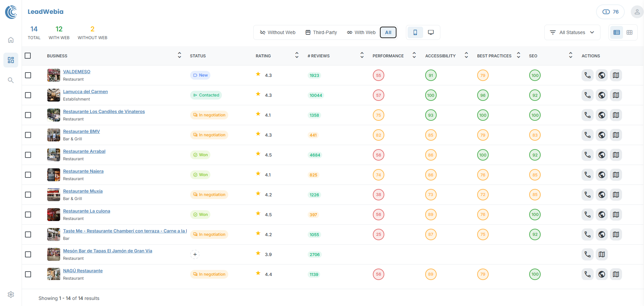Open the VALDEMESO business link

pos(77,72)
